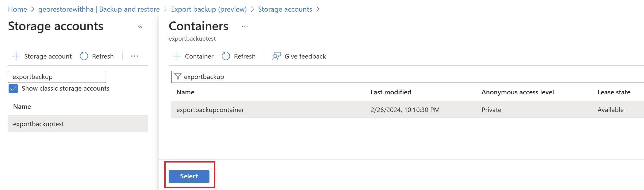Open georestorewithha Backup and restore breadcrumb

click(x=99, y=9)
